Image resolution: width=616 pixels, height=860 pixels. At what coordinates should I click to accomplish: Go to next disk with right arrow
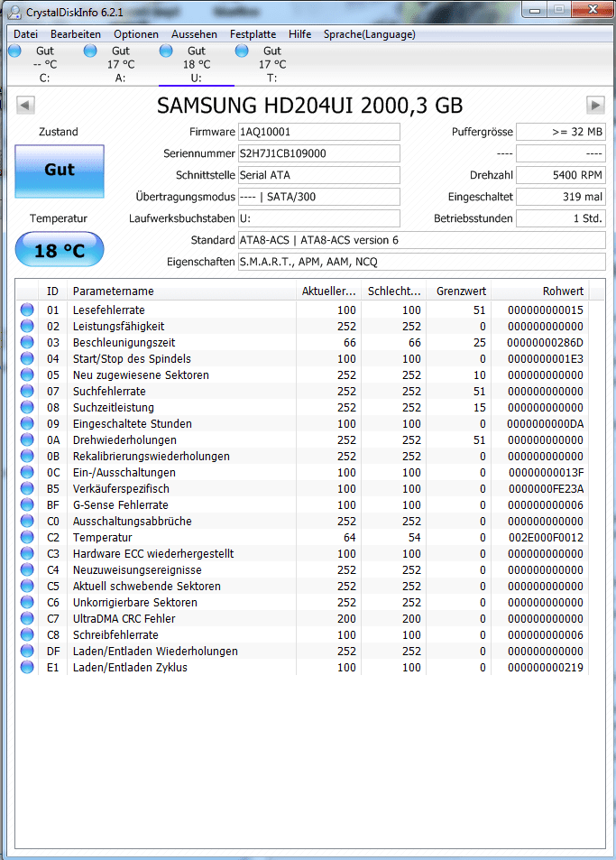coord(596,105)
